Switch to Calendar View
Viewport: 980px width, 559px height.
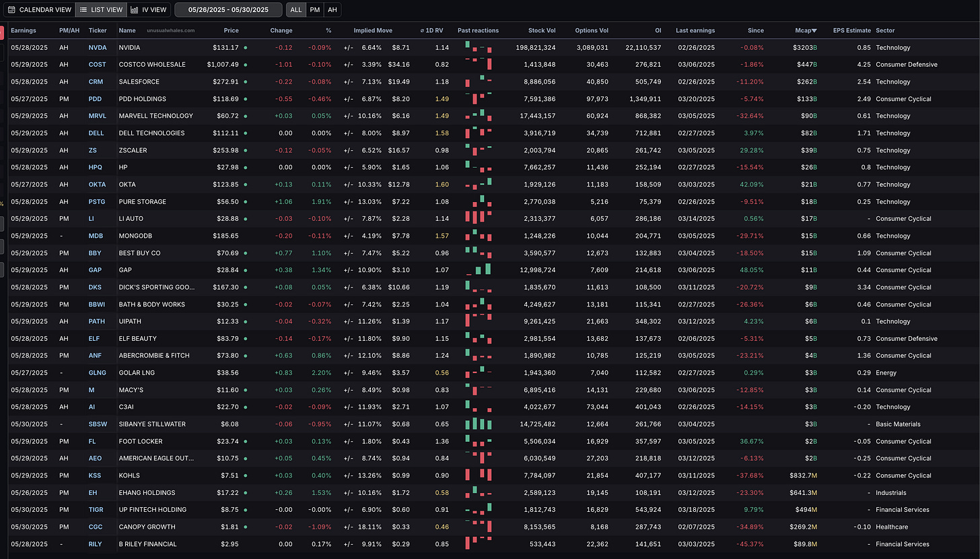pos(39,10)
